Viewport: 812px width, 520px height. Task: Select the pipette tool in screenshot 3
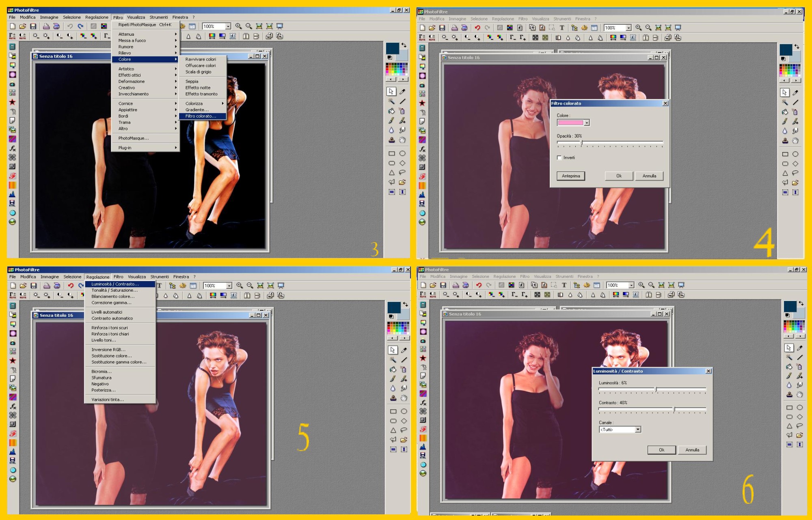[x=402, y=92]
